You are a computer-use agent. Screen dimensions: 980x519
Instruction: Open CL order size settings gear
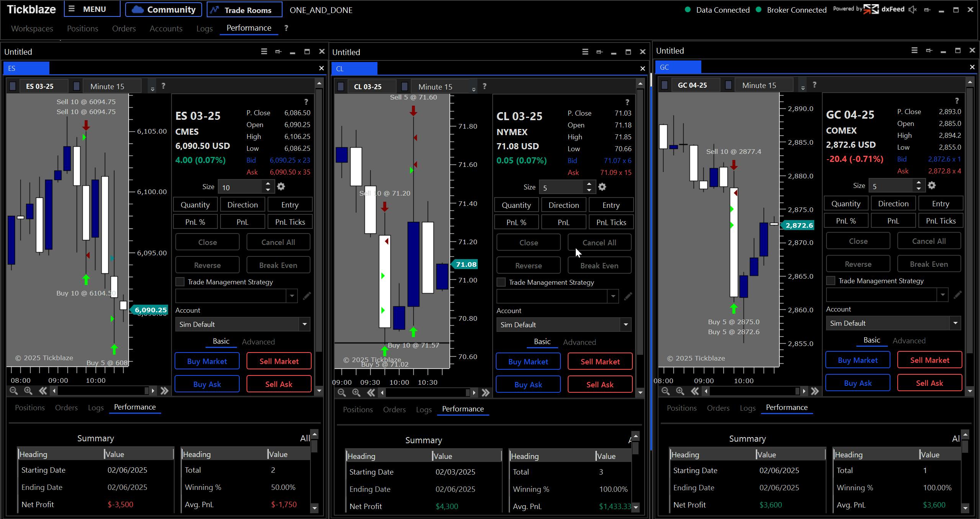click(602, 187)
